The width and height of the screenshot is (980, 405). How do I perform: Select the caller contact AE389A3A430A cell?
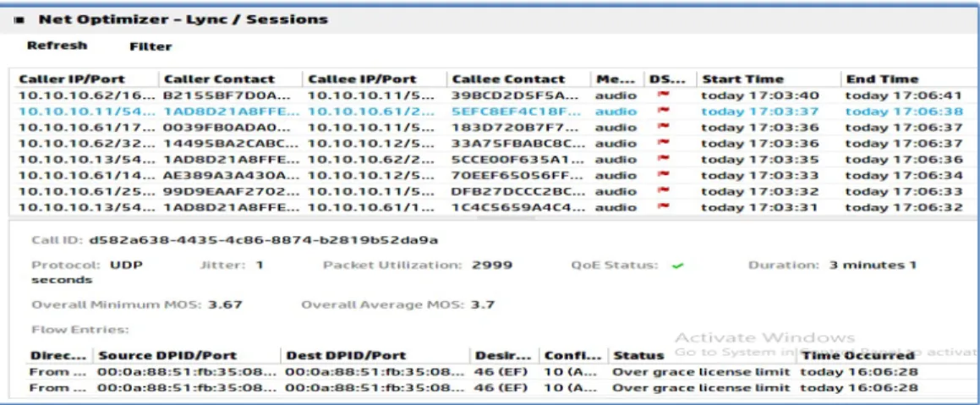pyautogui.click(x=231, y=175)
